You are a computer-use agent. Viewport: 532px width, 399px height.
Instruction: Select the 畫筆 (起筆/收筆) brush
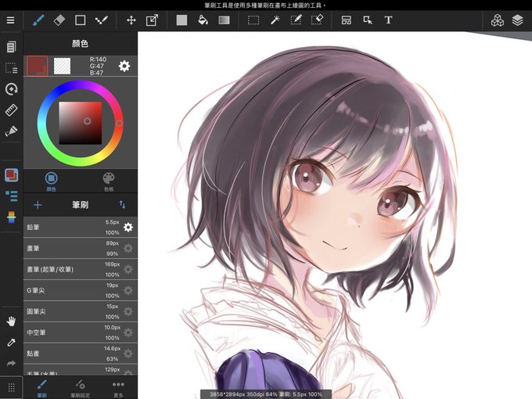coord(81,269)
